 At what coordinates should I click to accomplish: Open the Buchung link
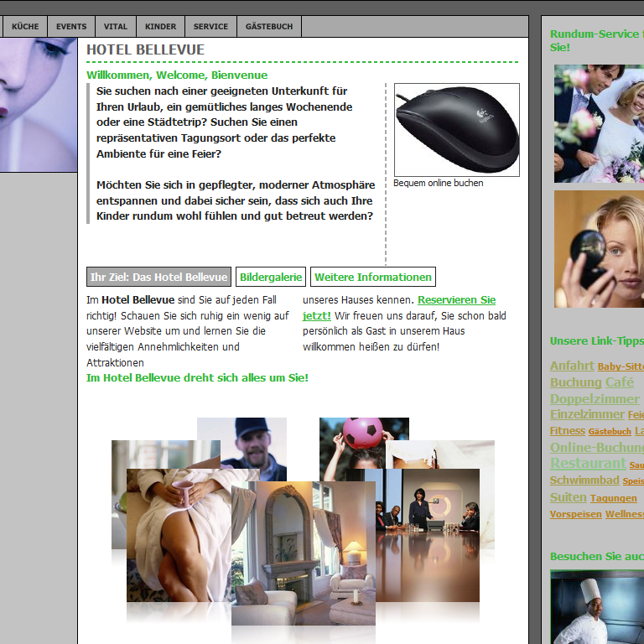click(575, 382)
